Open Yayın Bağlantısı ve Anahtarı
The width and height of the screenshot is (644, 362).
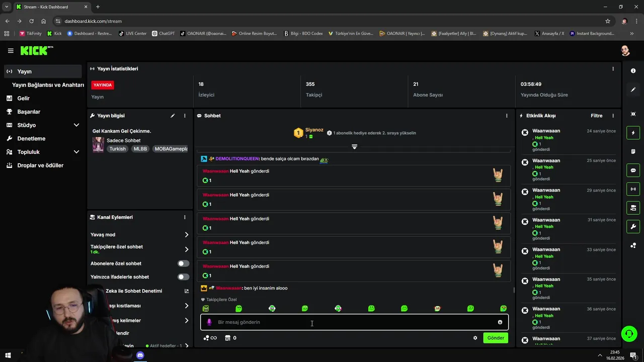47,85
